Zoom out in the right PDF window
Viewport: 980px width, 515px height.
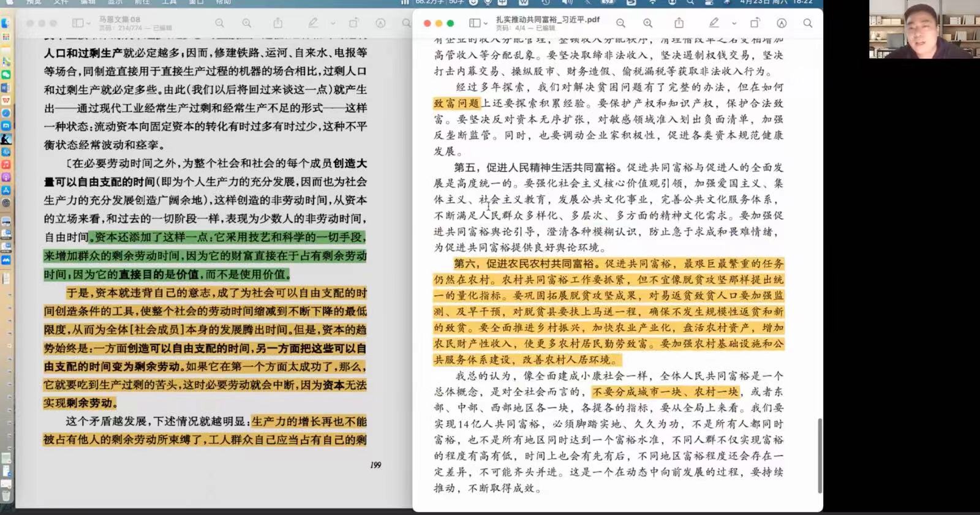[x=620, y=23]
